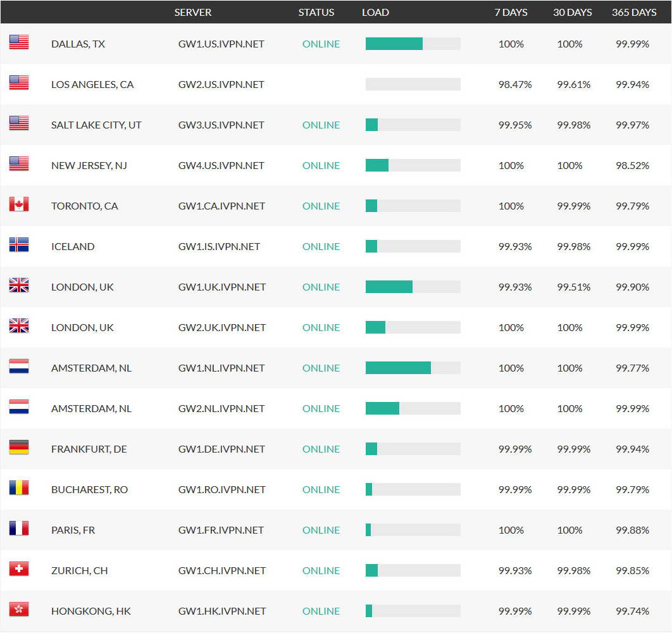Image resolution: width=672 pixels, height=633 pixels.
Task: Click the UK flag in the GW1.UK.IVPN.NET row
Action: 19,285
